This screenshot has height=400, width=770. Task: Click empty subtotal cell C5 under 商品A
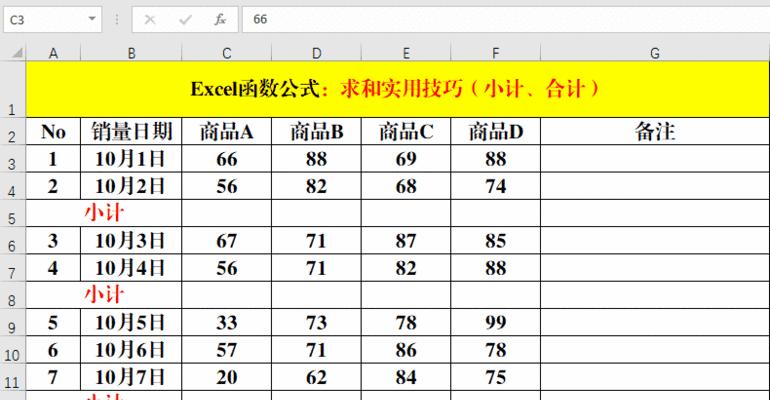pos(226,213)
